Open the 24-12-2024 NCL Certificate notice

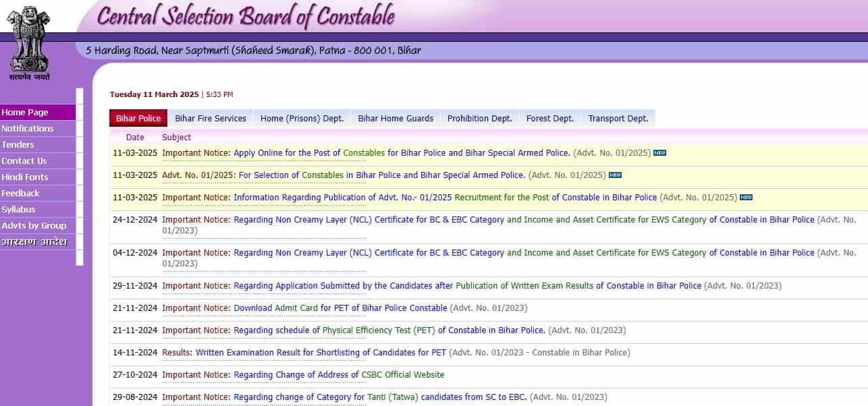(x=524, y=220)
